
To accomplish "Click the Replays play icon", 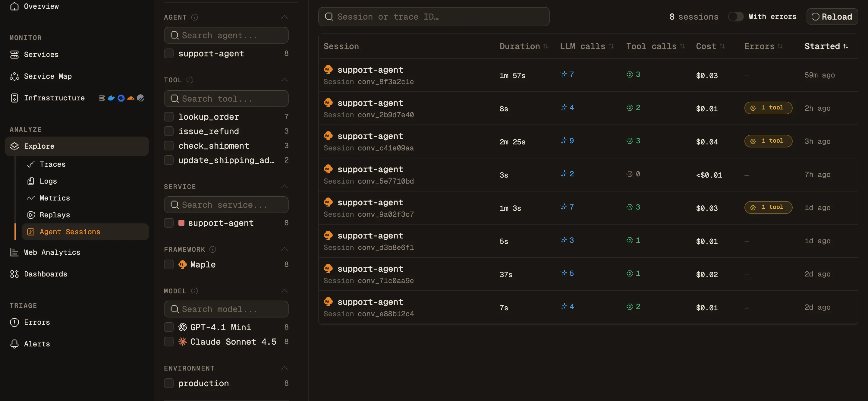I will (x=31, y=215).
